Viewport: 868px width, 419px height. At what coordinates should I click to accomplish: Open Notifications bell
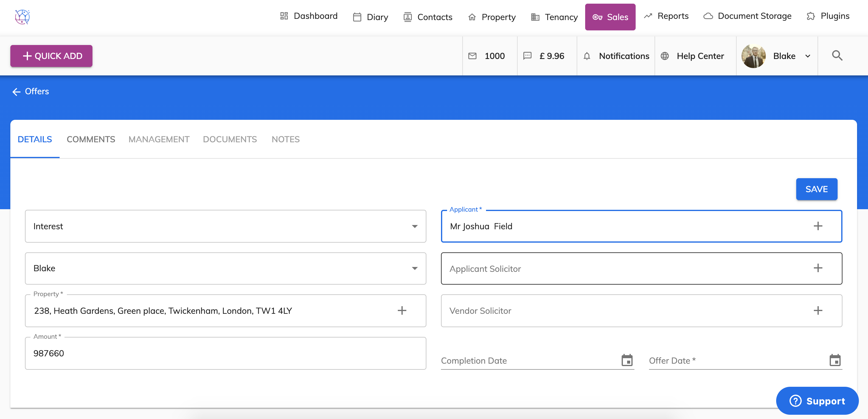coord(587,56)
